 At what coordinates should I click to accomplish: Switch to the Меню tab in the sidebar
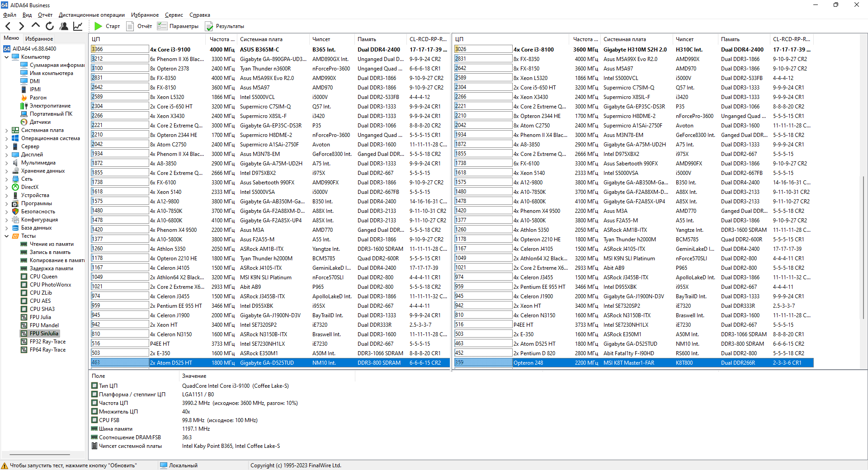click(x=11, y=38)
